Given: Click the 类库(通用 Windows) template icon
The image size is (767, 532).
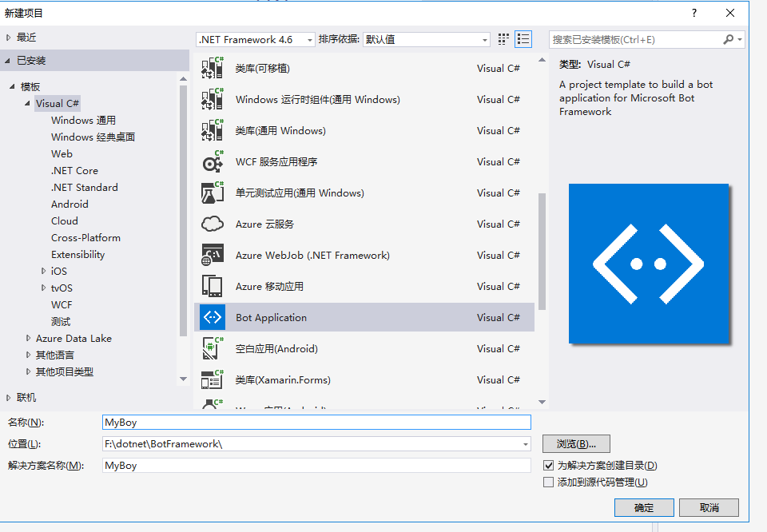Looking at the screenshot, I should [213, 130].
